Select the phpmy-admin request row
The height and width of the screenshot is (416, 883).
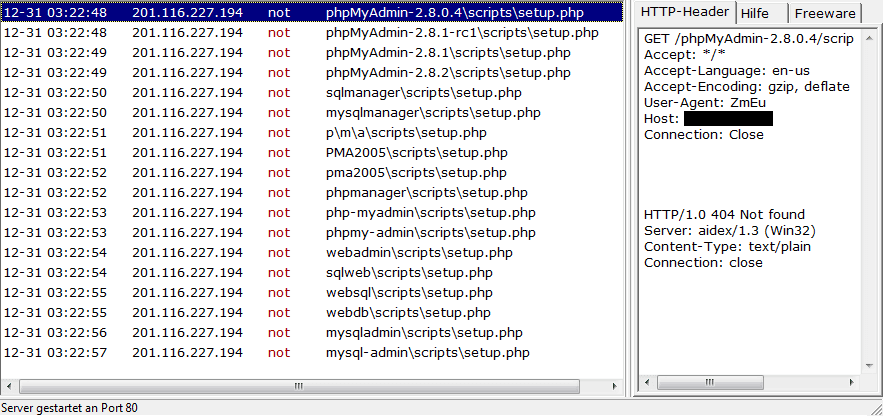tap(312, 232)
